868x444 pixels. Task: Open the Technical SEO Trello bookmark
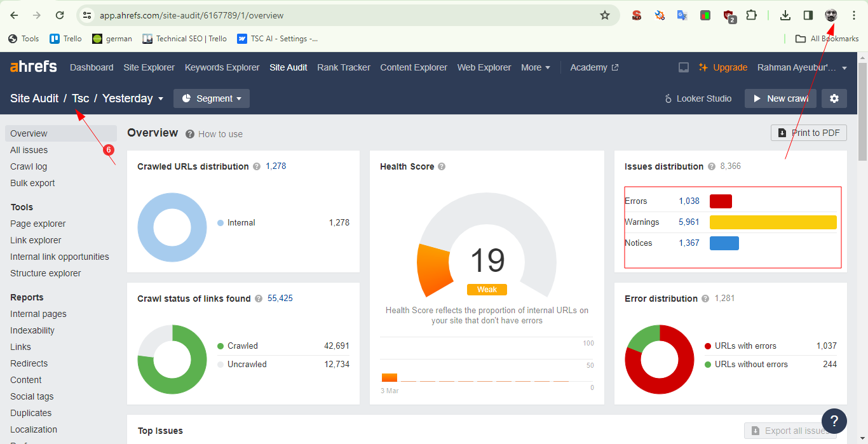[185, 39]
